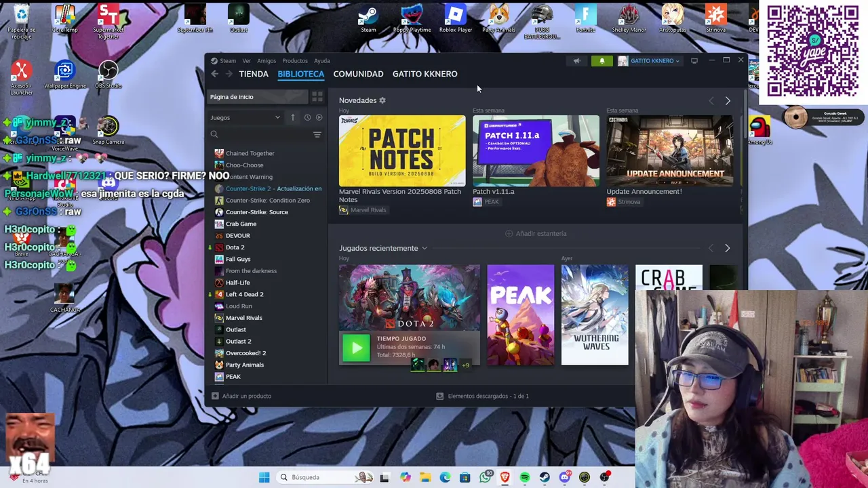The image size is (868, 488).
Task: Open WhatsApp on taskbar
Action: tap(486, 477)
